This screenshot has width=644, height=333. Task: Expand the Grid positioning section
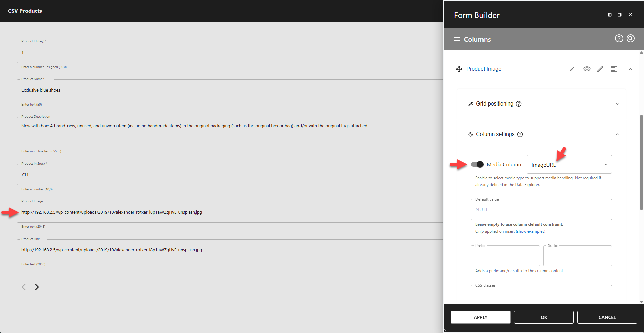617,103
